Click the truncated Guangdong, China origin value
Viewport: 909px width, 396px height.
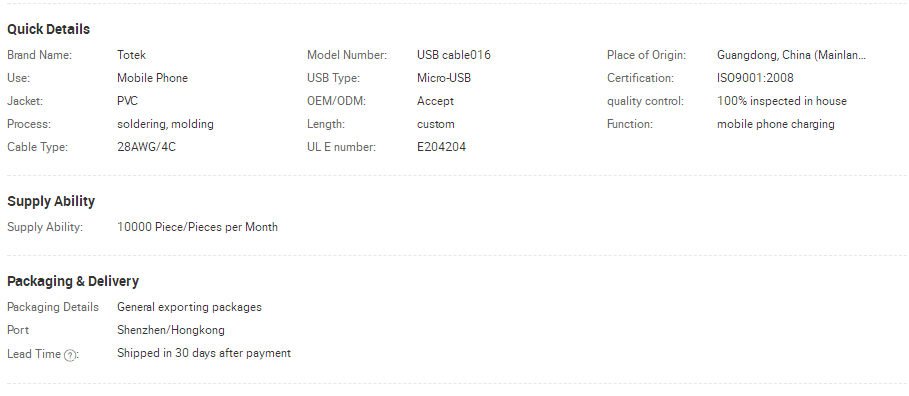pyautogui.click(x=791, y=55)
